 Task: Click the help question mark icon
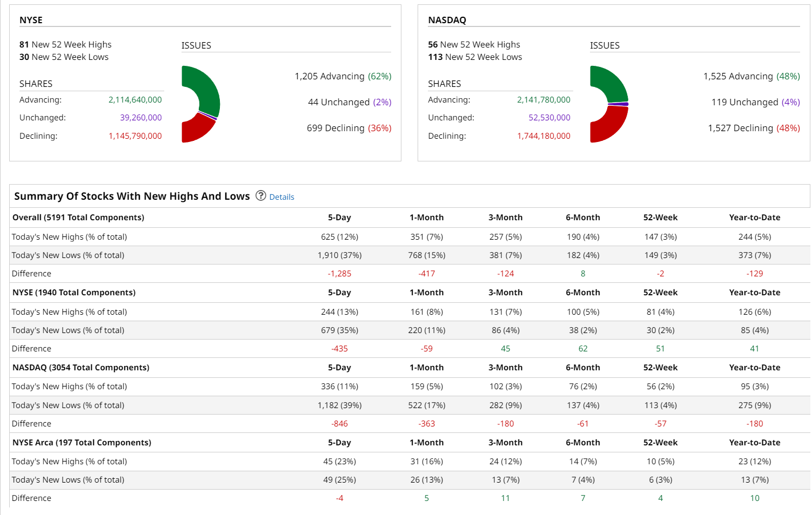(x=261, y=195)
